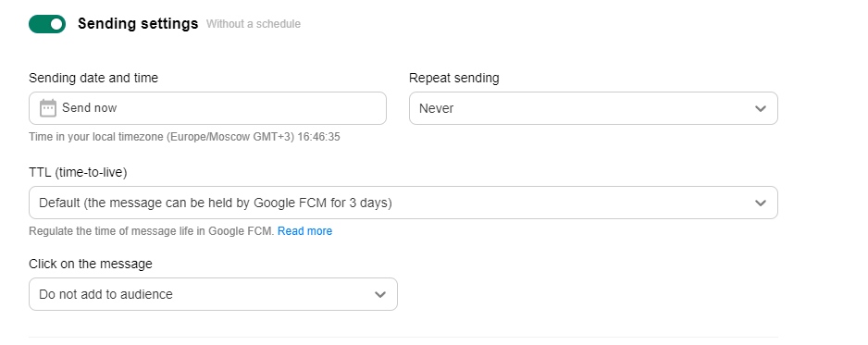
Task: Click the Click on the message label
Action: pyautogui.click(x=91, y=264)
